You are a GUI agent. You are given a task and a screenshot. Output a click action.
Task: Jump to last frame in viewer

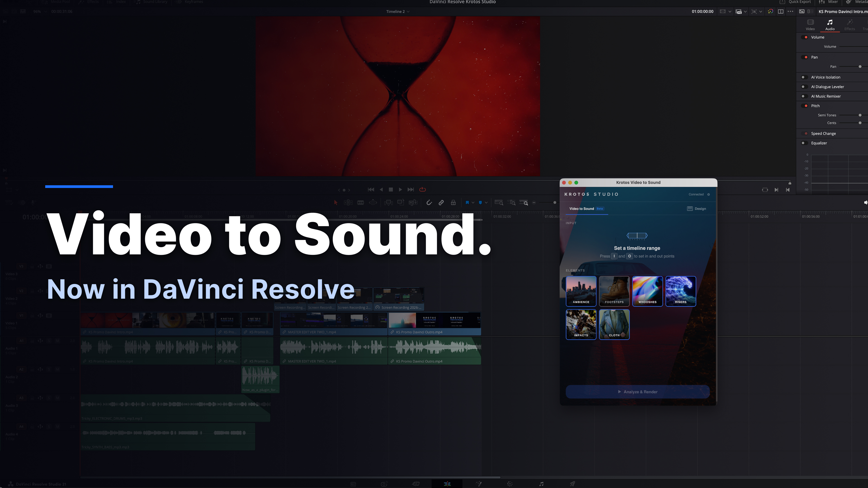pyautogui.click(x=411, y=190)
